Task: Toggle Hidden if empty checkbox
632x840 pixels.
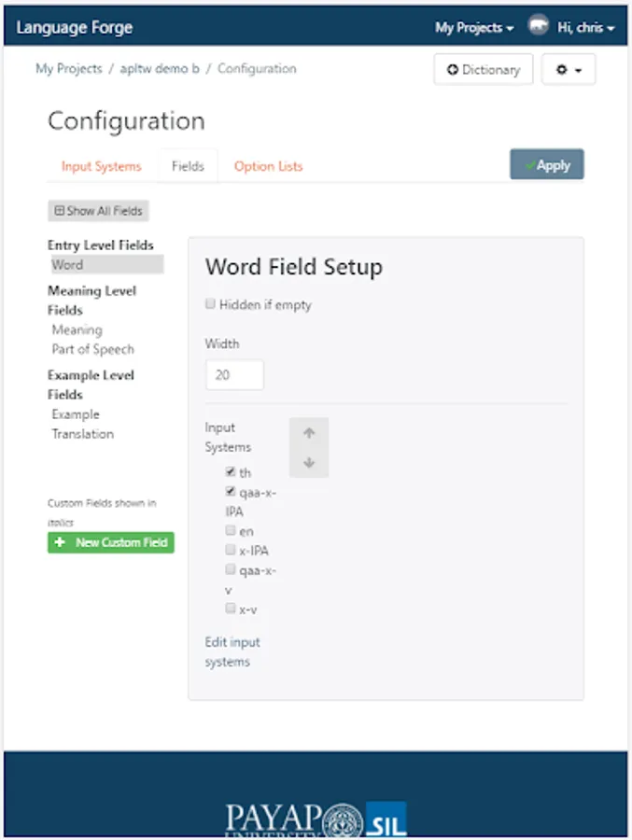Action: [210, 303]
